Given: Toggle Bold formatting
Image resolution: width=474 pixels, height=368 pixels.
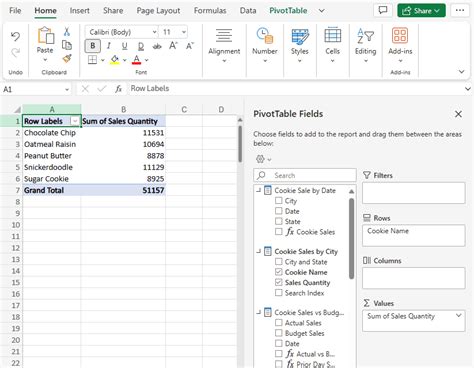Looking at the screenshot, I should tap(93, 46).
